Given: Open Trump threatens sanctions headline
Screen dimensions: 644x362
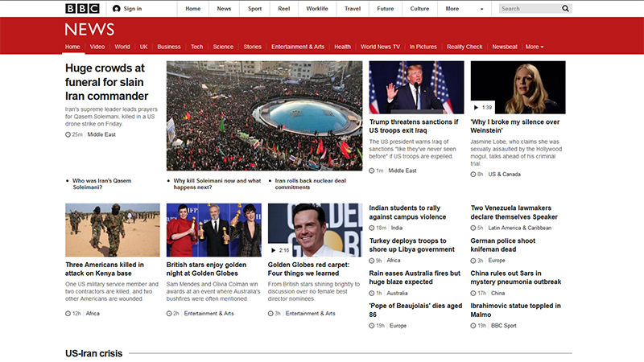Looking at the screenshot, I should tap(414, 126).
